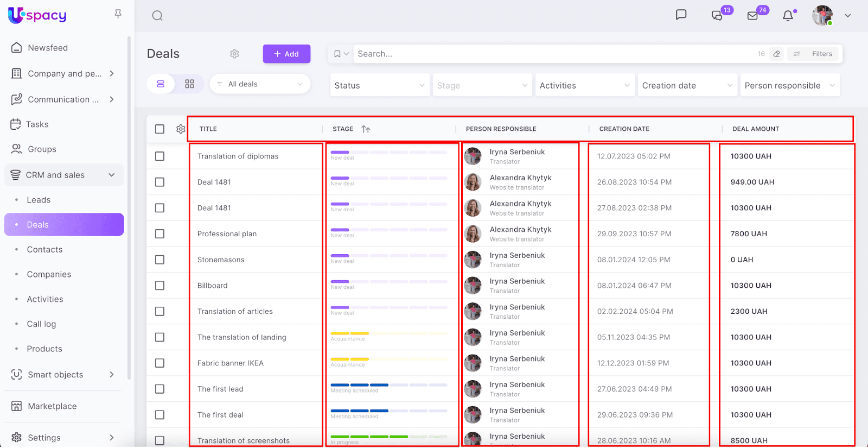Viewport: 868px width, 448px height.
Task: Check the box for Translation of diplomas
Action: (x=159, y=156)
